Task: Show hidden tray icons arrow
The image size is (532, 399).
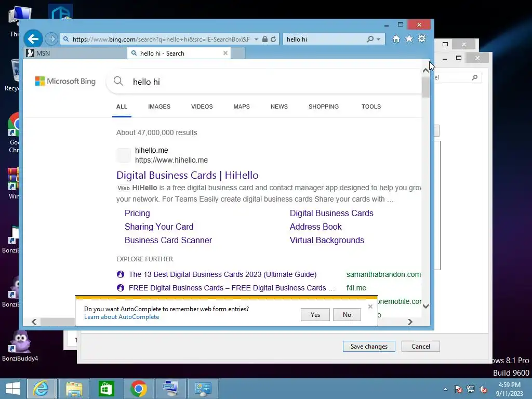Action: point(445,389)
